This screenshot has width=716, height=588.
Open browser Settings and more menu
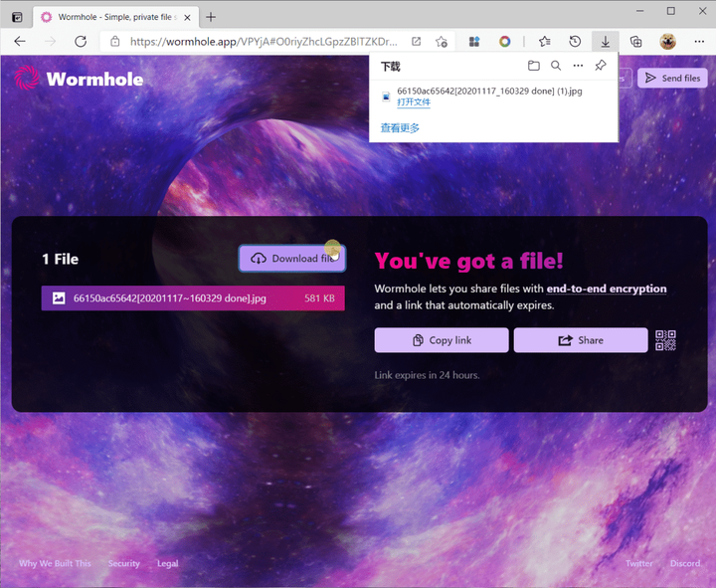coord(699,42)
